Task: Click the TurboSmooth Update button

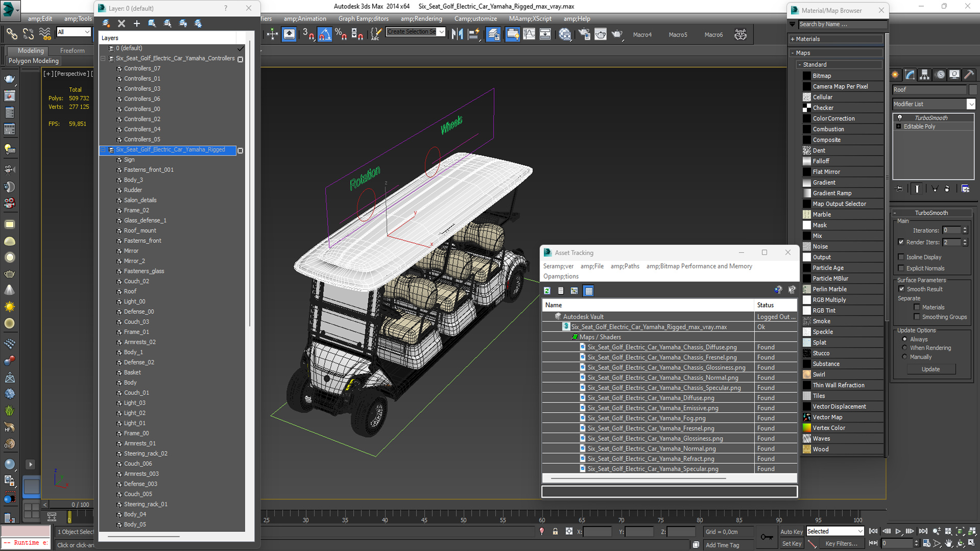Action: point(931,369)
